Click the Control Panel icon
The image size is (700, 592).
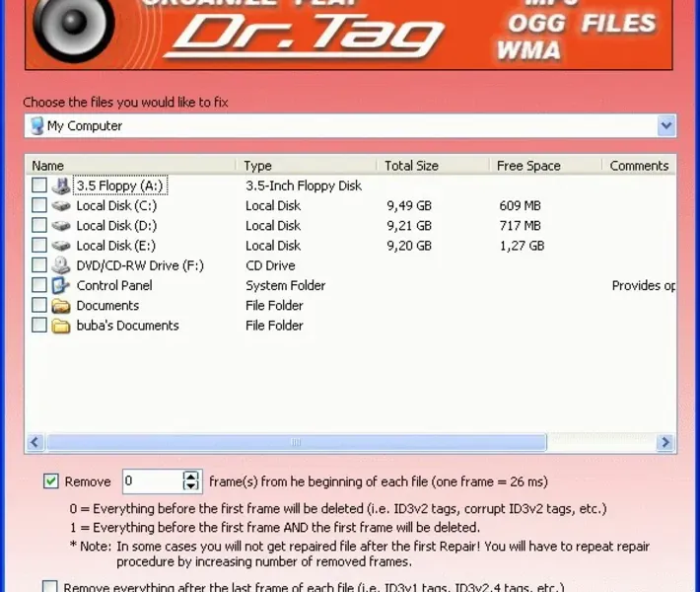tap(61, 285)
